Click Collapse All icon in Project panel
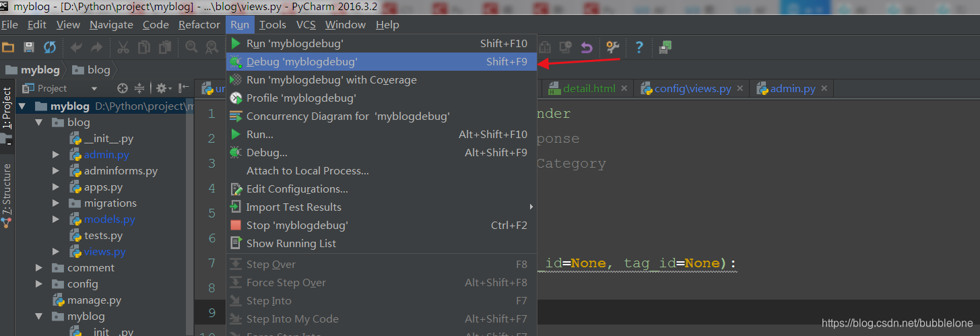This screenshot has height=336, width=980. [x=139, y=88]
